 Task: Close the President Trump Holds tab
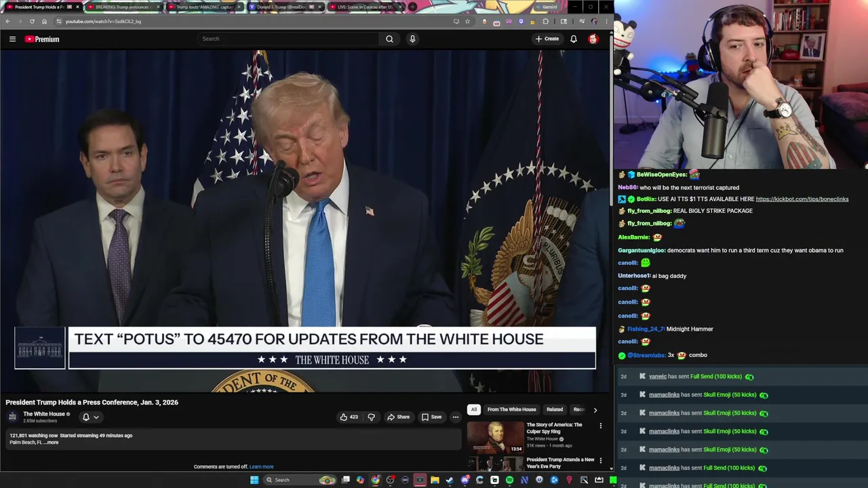click(x=77, y=7)
